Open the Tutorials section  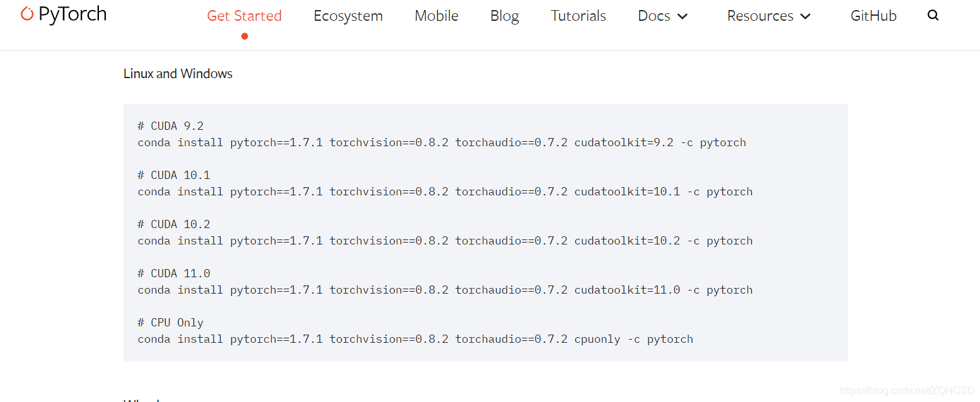pos(579,16)
